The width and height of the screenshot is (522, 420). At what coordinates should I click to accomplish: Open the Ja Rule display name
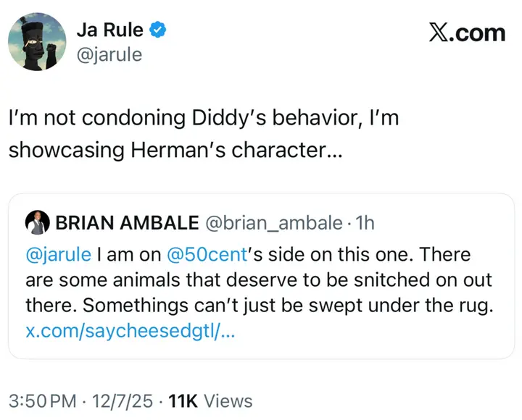point(110,30)
